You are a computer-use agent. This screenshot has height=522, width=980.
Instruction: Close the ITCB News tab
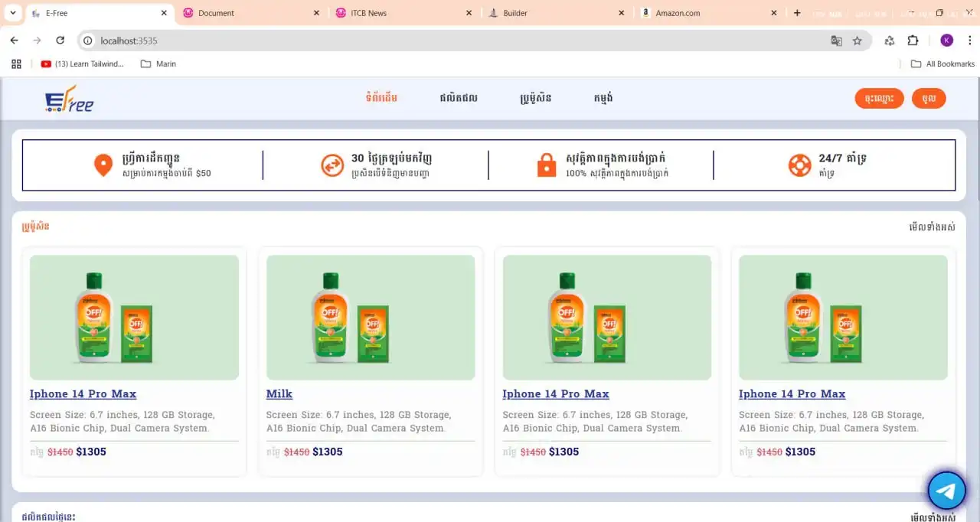click(469, 13)
